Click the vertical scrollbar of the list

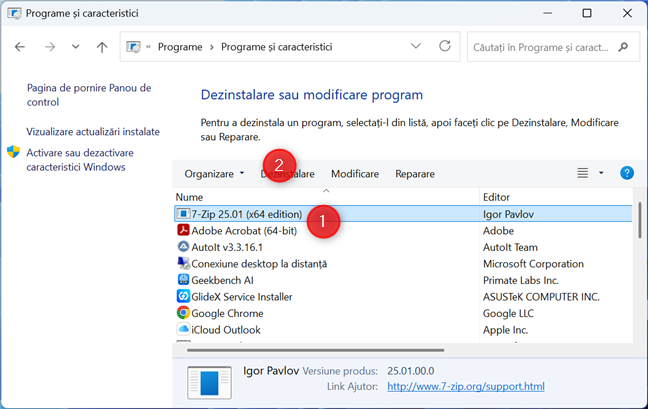(640, 220)
